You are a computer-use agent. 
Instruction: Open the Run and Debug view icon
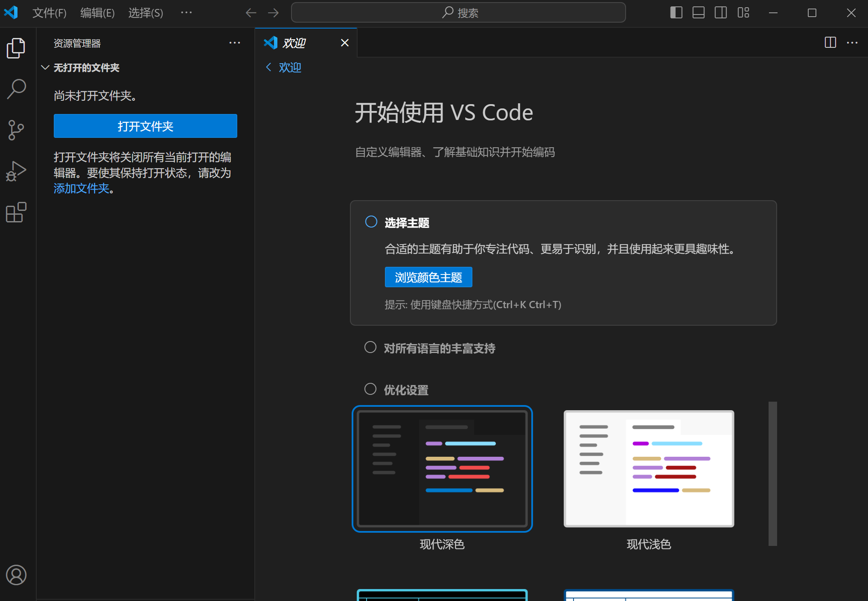click(16, 171)
